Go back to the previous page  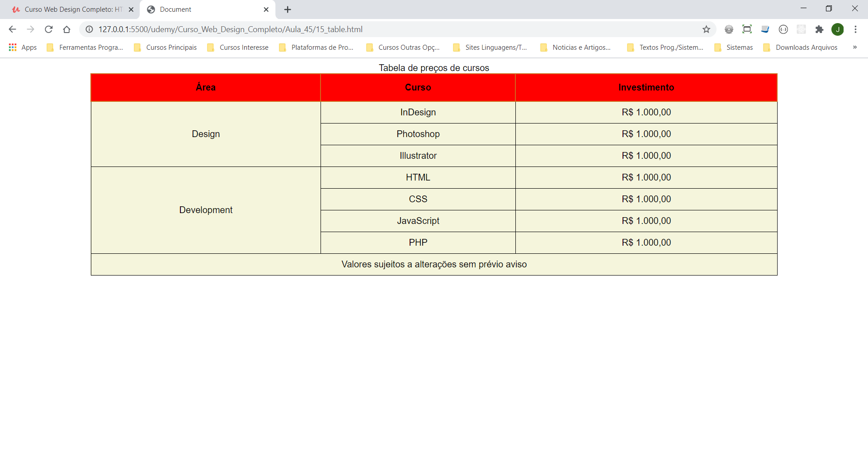[x=12, y=29]
